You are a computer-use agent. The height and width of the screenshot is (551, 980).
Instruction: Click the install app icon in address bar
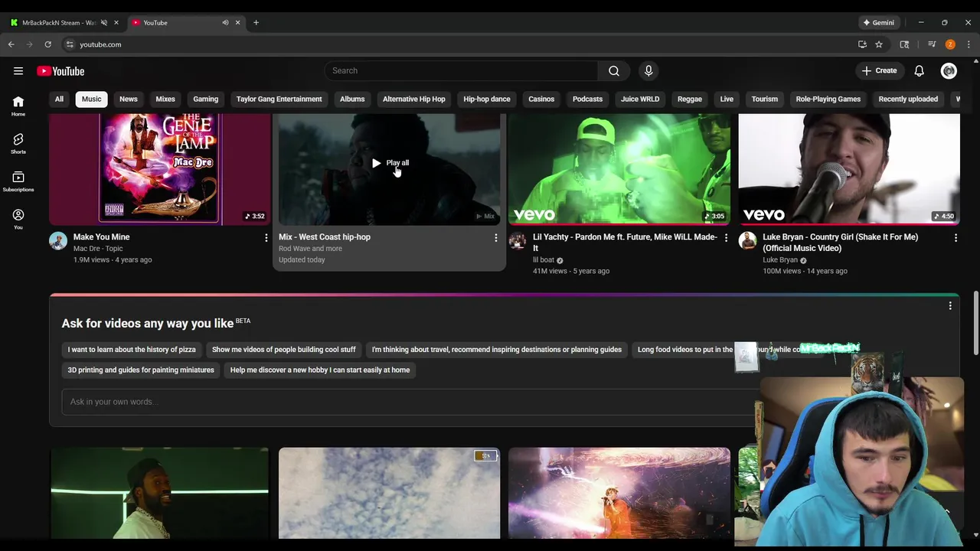(862, 44)
